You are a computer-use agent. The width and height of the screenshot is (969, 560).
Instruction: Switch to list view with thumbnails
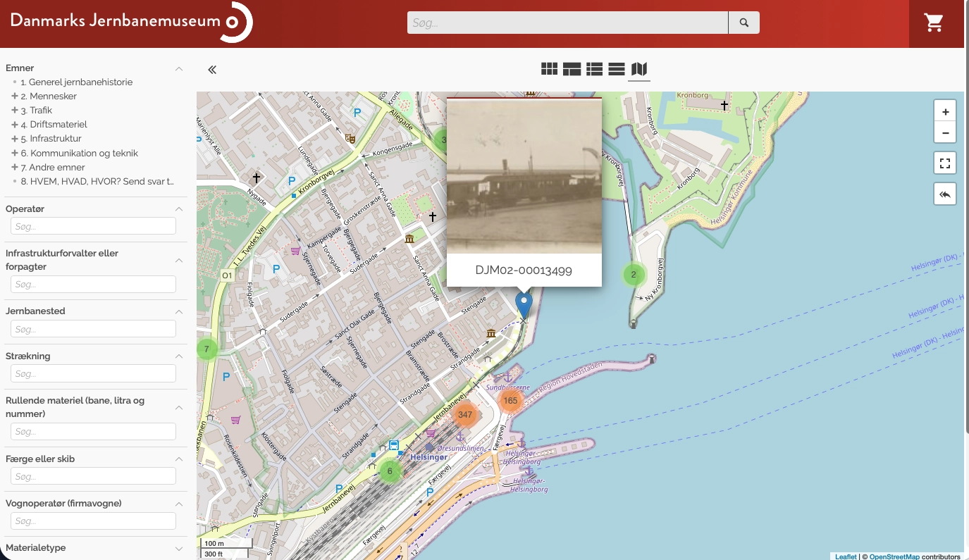pos(594,69)
